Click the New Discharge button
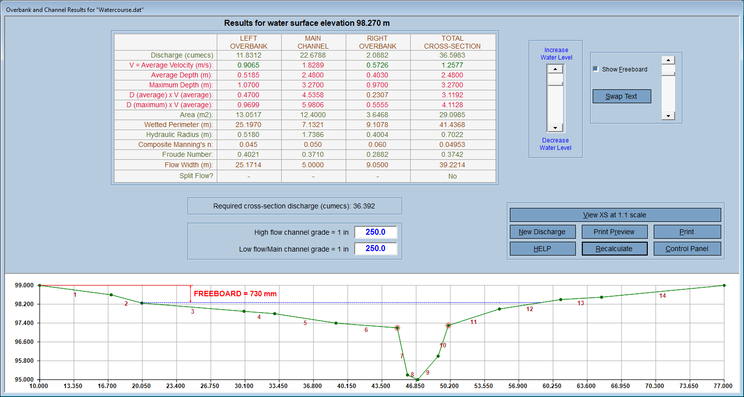This screenshot has height=397, width=744. 543,232
